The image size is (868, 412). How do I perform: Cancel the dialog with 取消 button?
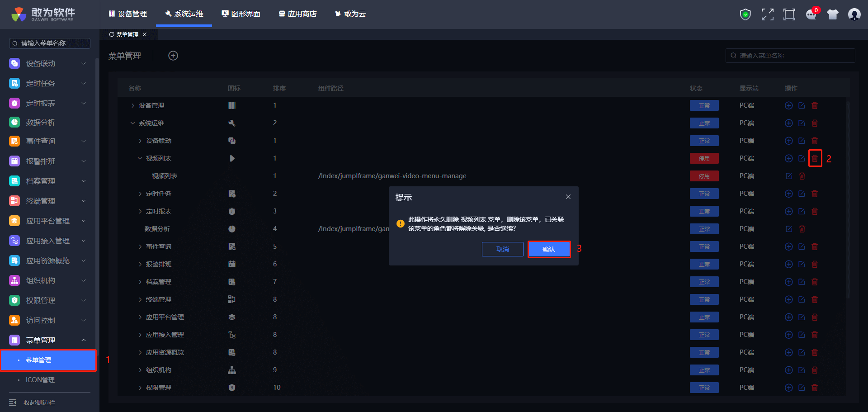(x=502, y=249)
